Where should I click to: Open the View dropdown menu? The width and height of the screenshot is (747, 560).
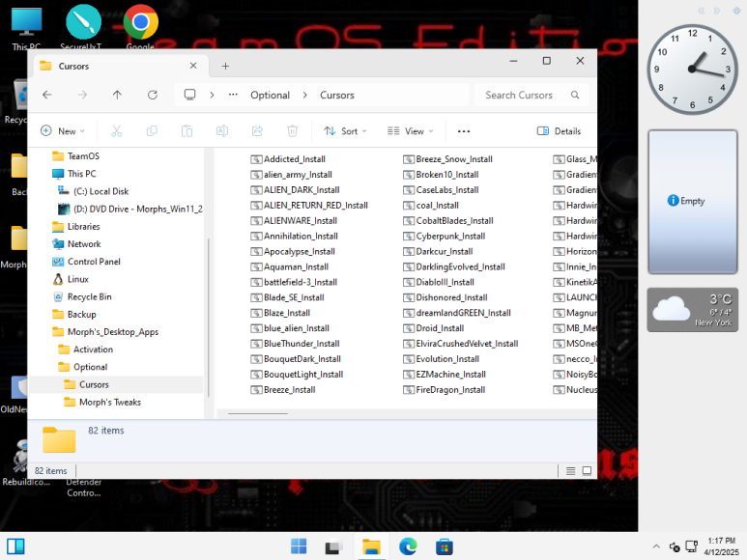pos(410,131)
